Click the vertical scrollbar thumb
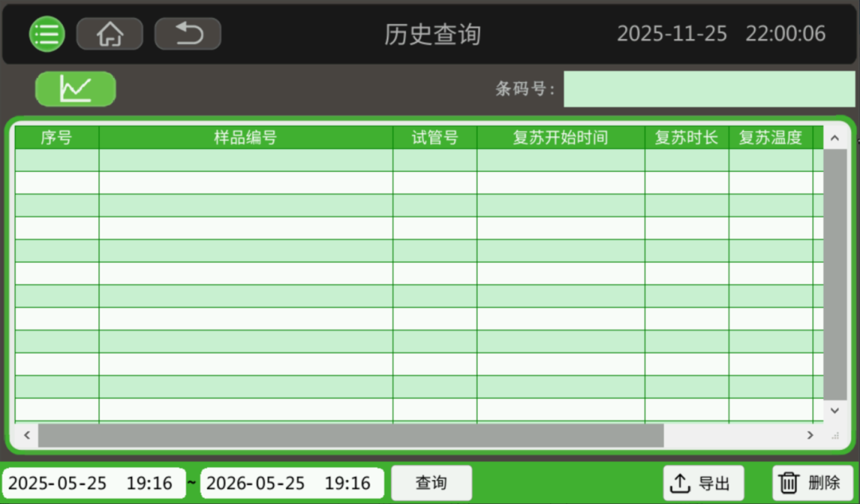The width and height of the screenshot is (860, 504). click(835, 275)
